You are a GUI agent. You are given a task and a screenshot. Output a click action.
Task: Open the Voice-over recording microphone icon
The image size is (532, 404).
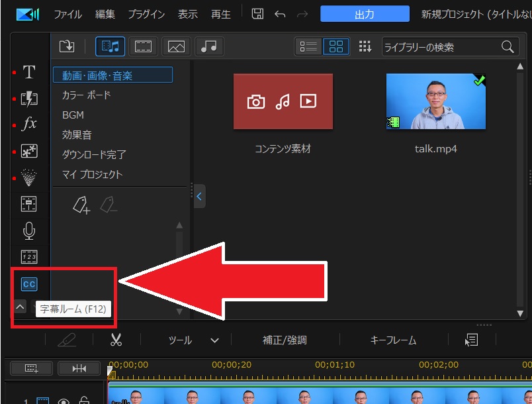[x=29, y=231]
